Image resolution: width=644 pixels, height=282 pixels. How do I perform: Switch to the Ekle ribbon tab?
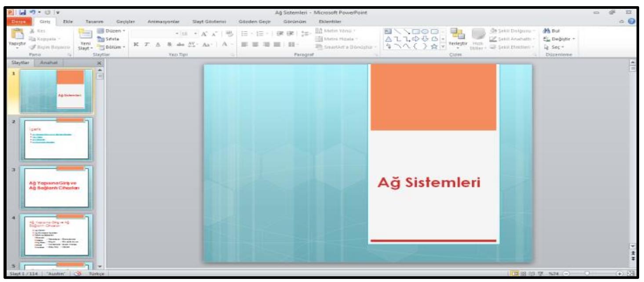67,22
